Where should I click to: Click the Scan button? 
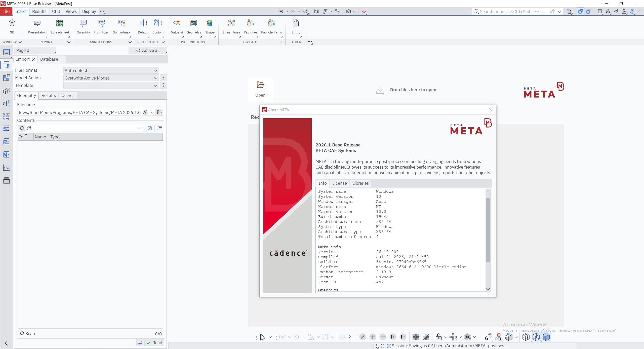(x=27, y=334)
